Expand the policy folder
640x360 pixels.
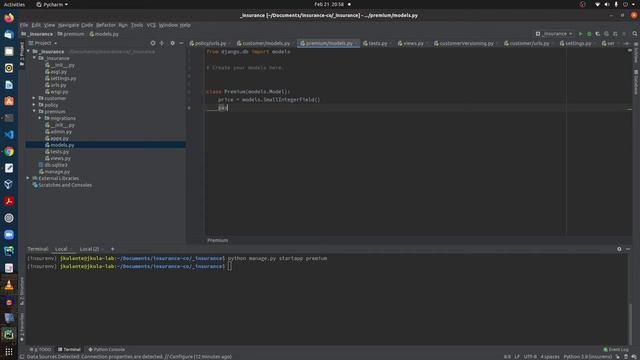(x=34, y=104)
